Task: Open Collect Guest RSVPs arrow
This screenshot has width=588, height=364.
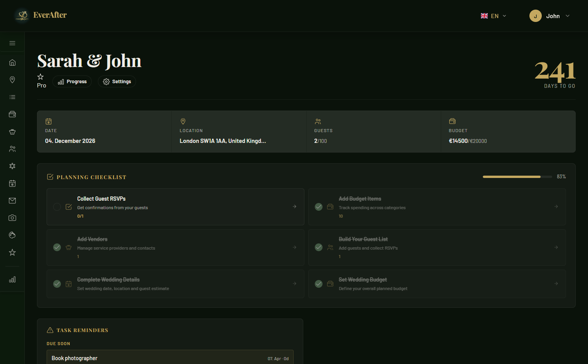Action: click(x=294, y=206)
